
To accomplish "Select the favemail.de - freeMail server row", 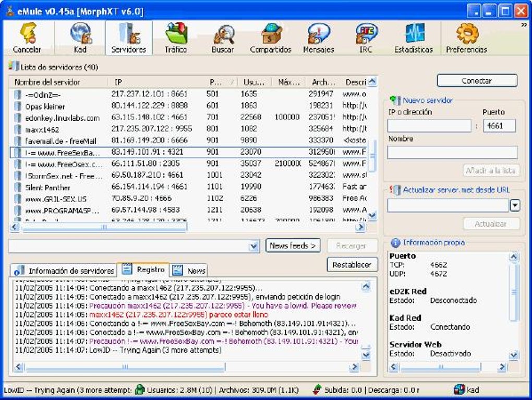I will coord(189,140).
